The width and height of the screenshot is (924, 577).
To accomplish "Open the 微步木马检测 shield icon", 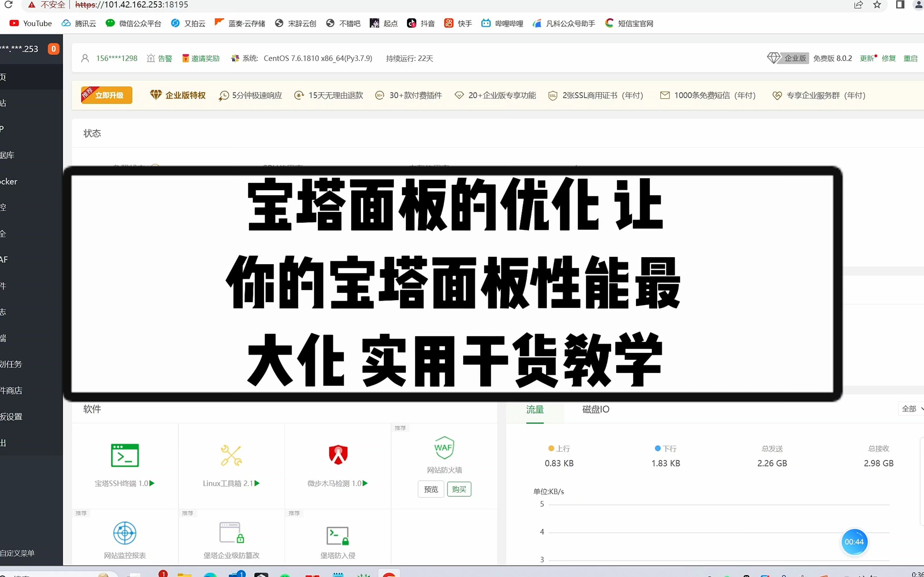I will pyautogui.click(x=338, y=455).
